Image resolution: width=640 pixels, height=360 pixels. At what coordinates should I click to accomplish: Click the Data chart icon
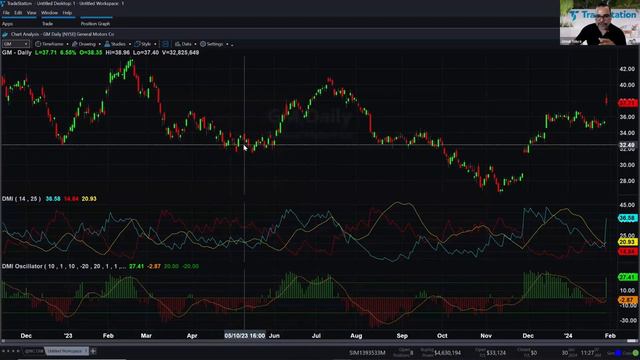tap(178, 44)
